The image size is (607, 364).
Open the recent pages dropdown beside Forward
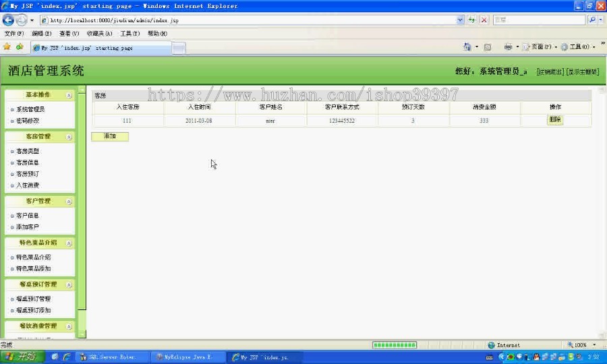(32, 20)
